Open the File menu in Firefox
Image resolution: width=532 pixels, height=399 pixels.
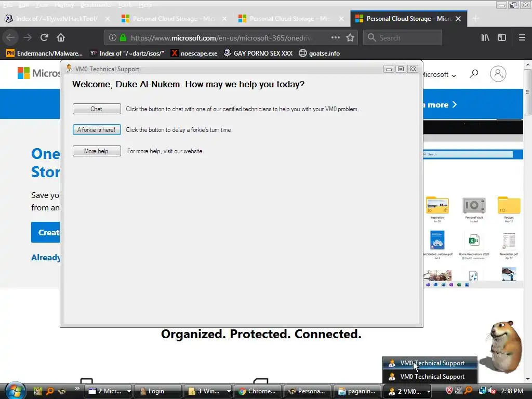(7, 5)
